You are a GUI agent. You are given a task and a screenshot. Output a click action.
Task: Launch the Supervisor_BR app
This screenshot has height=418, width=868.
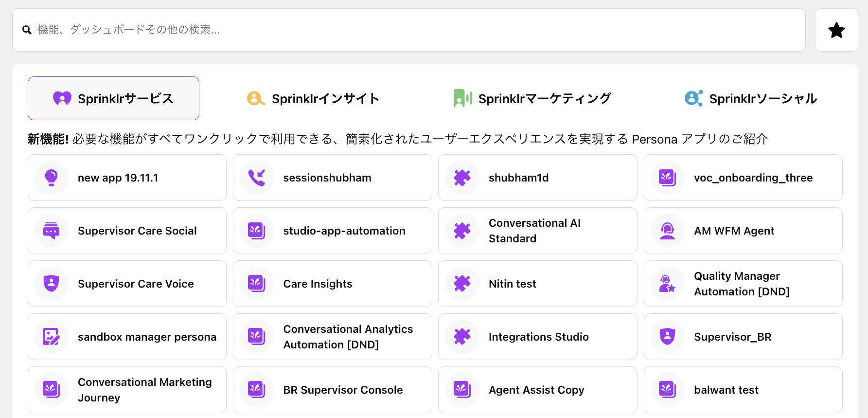tap(743, 337)
